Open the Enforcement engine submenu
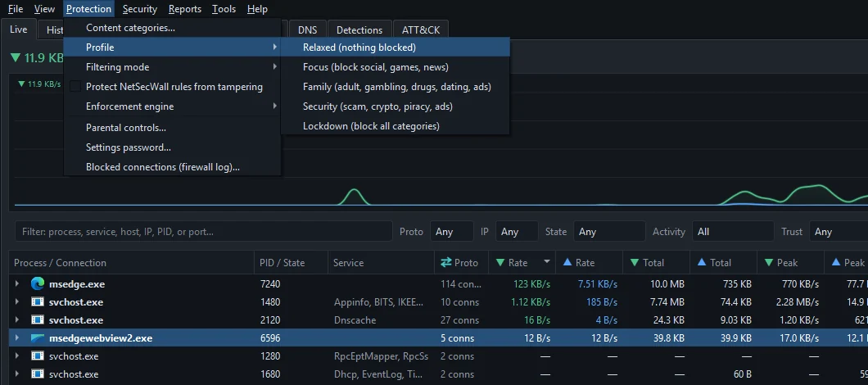Screen dimensions: 868x385 tap(172, 106)
